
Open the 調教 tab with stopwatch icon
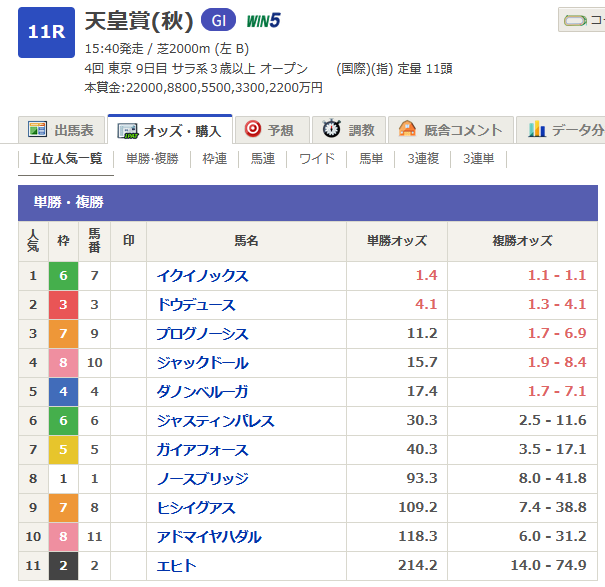pyautogui.click(x=349, y=130)
